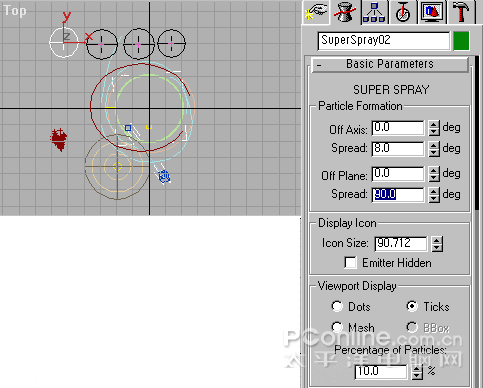Adjust the Percentage of Particles spinner
This screenshot has height=388, width=483.
(417, 372)
